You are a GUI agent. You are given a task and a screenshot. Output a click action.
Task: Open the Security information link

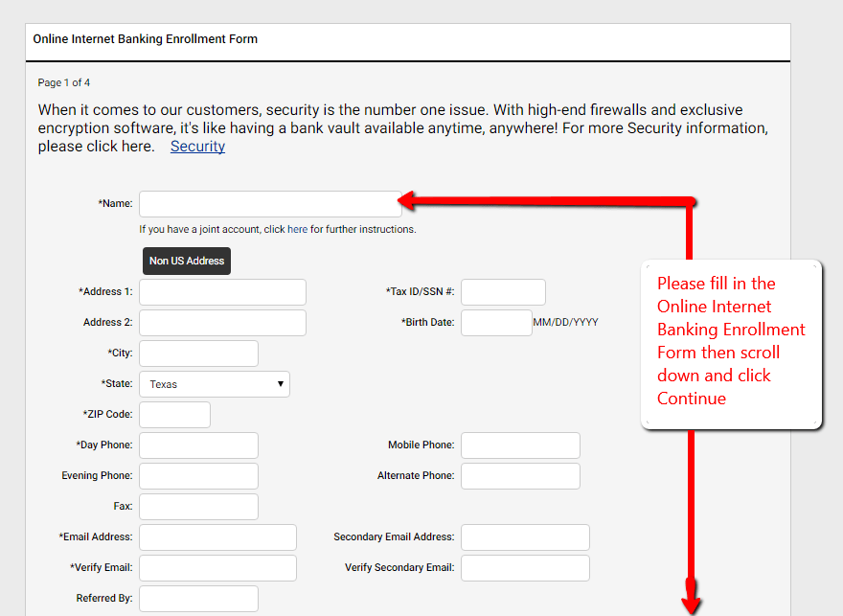[x=197, y=146]
